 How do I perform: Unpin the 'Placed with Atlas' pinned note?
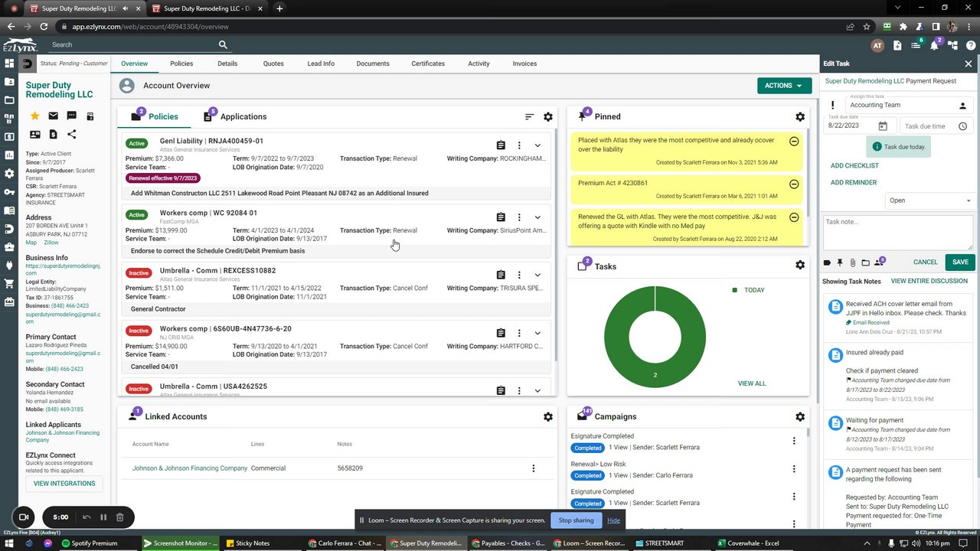(794, 142)
